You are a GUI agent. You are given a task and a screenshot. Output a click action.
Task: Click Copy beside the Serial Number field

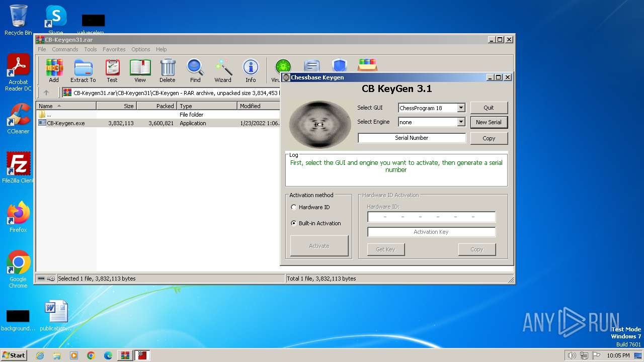point(489,138)
